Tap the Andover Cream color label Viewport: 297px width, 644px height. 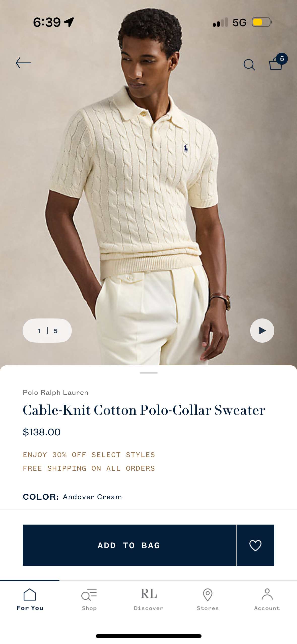pyautogui.click(x=92, y=497)
